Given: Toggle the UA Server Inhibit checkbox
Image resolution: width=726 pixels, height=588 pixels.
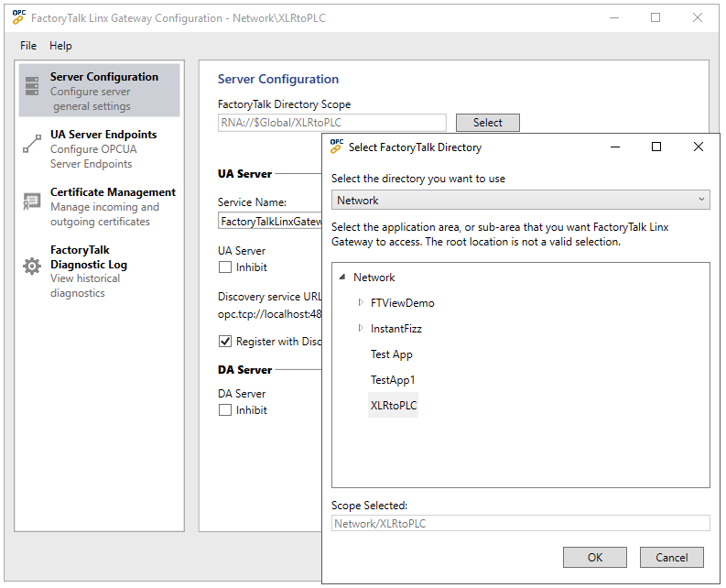Looking at the screenshot, I should click(x=225, y=267).
